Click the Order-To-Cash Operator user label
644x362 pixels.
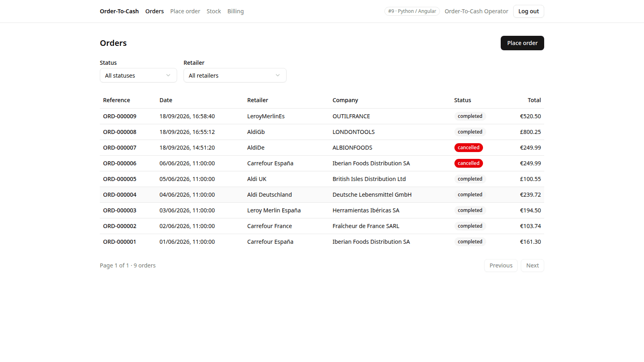pyautogui.click(x=476, y=11)
